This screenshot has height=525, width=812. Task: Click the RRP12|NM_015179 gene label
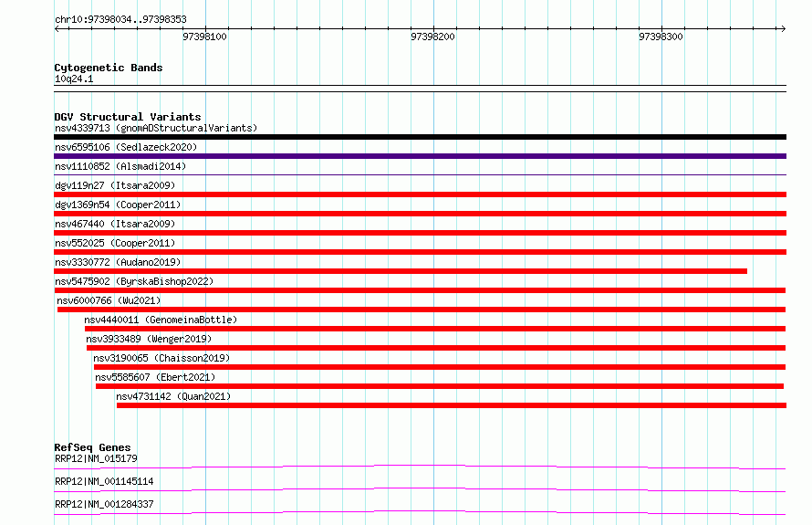[x=97, y=458]
